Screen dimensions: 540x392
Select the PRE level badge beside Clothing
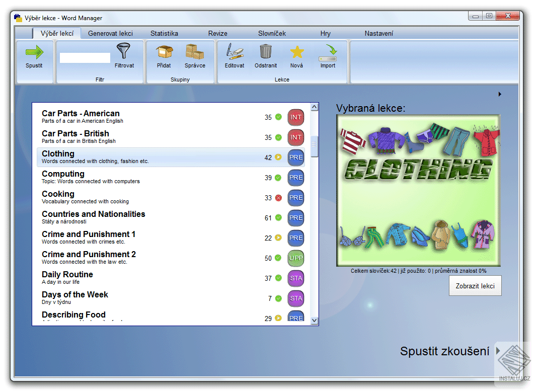point(295,158)
